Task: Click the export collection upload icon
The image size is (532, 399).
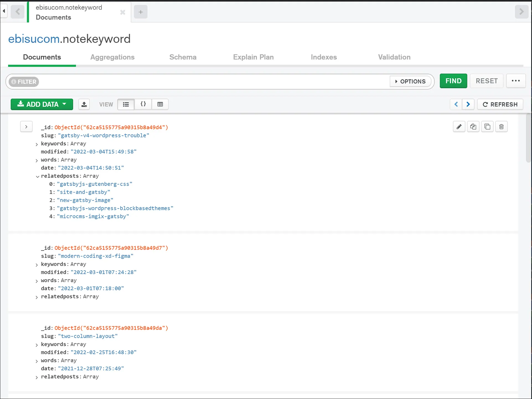Action: 84,104
